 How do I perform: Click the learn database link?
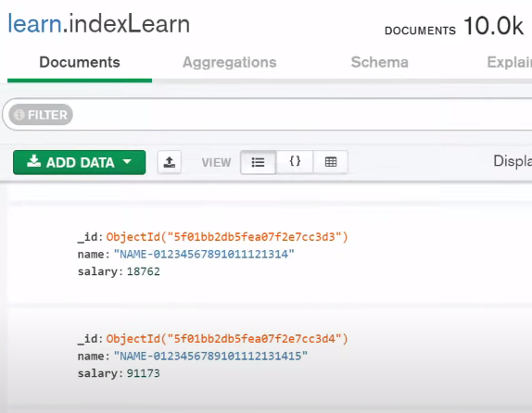pyautogui.click(x=35, y=24)
